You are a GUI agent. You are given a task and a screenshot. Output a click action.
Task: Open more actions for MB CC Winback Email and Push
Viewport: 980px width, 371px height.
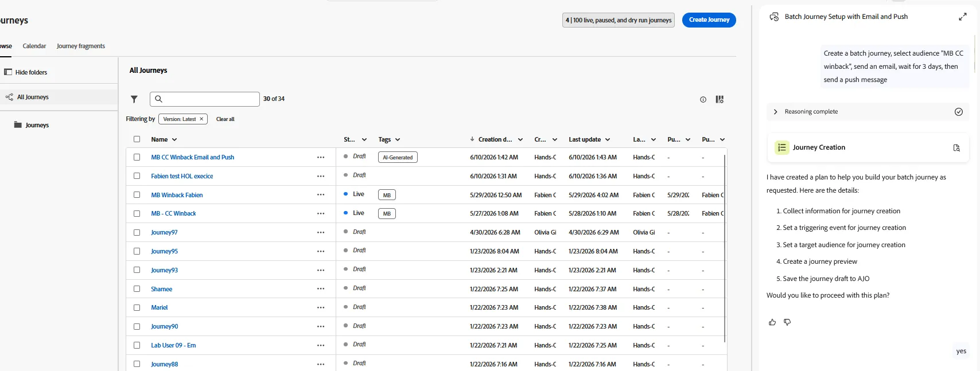(321, 157)
